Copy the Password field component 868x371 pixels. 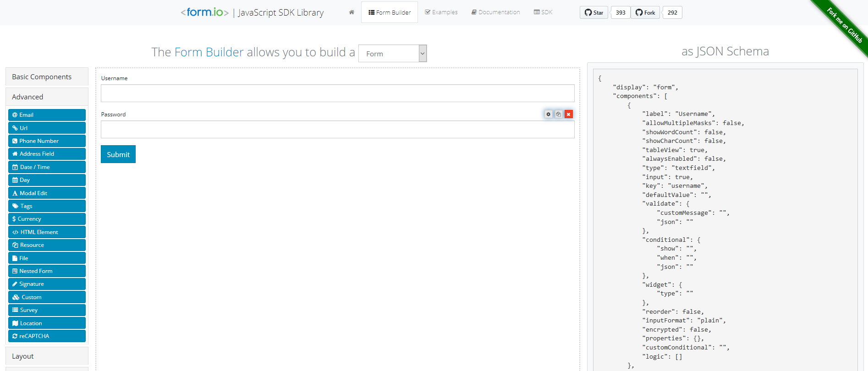click(558, 114)
